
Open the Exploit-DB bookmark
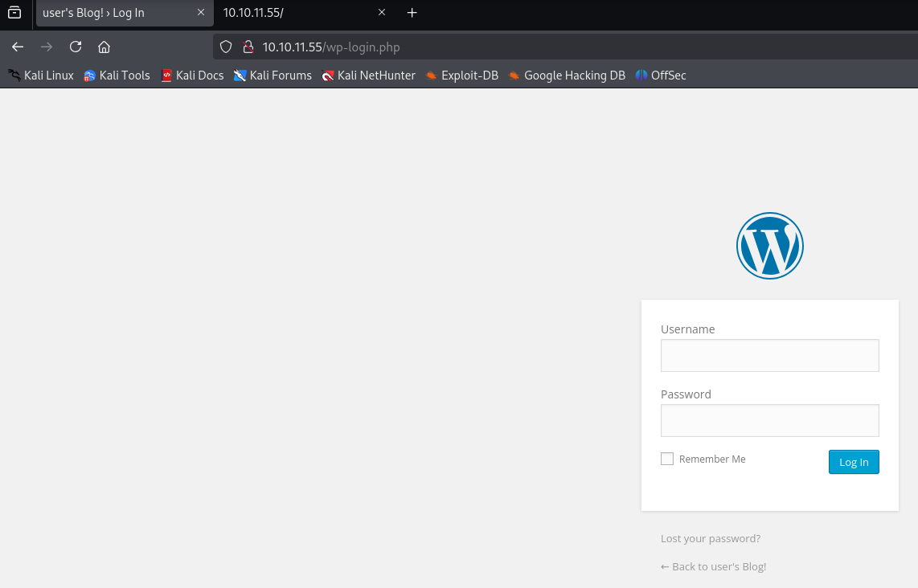pos(462,76)
